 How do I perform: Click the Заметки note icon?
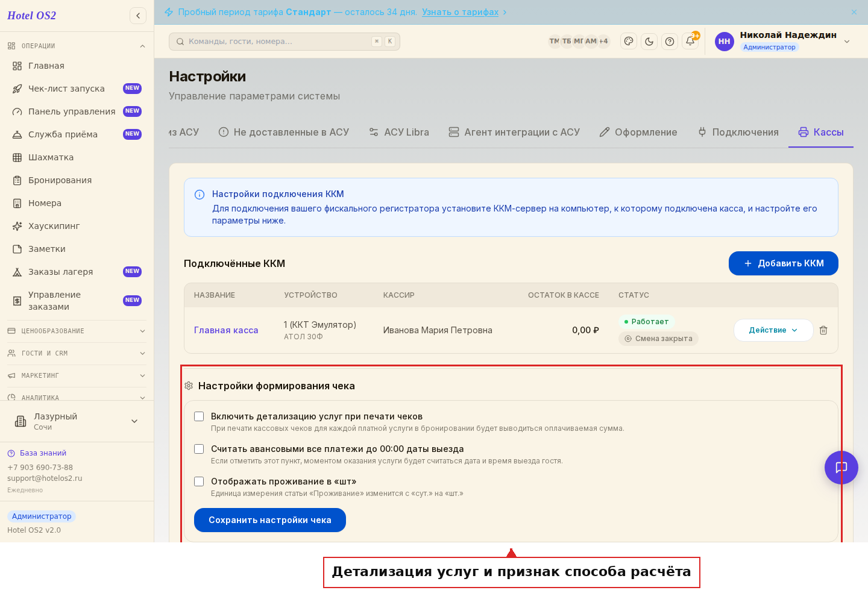tap(17, 249)
